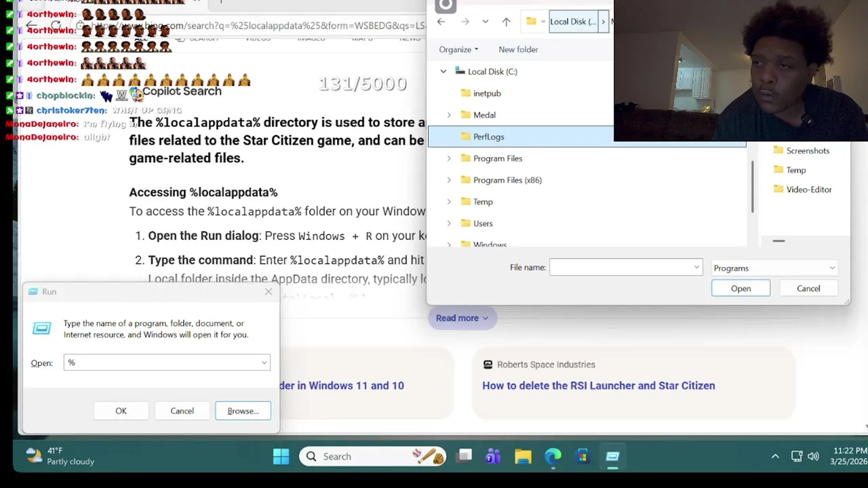Open the Programs file type dropdown
This screenshot has height=488, width=868.
point(774,268)
